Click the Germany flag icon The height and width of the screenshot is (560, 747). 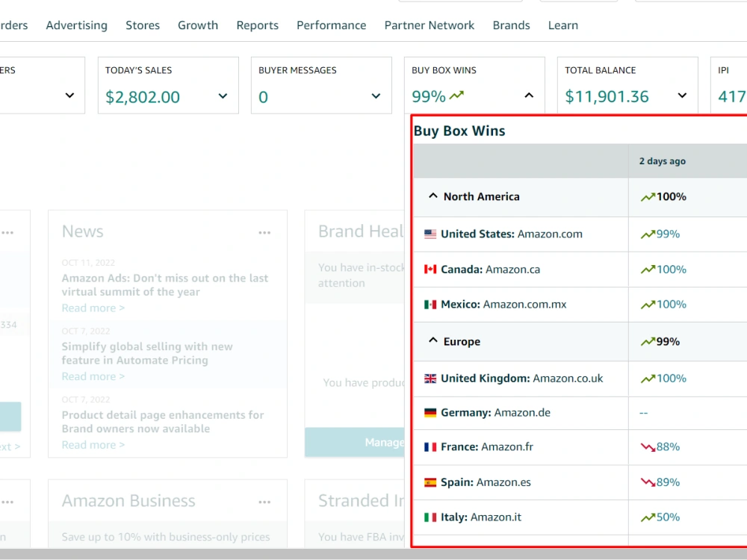430,412
